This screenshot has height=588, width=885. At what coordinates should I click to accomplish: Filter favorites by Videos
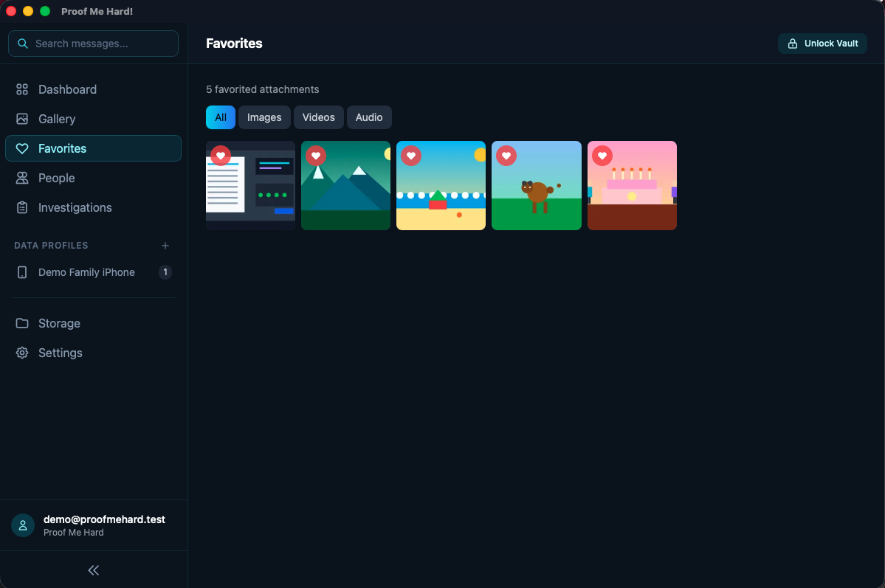click(318, 117)
